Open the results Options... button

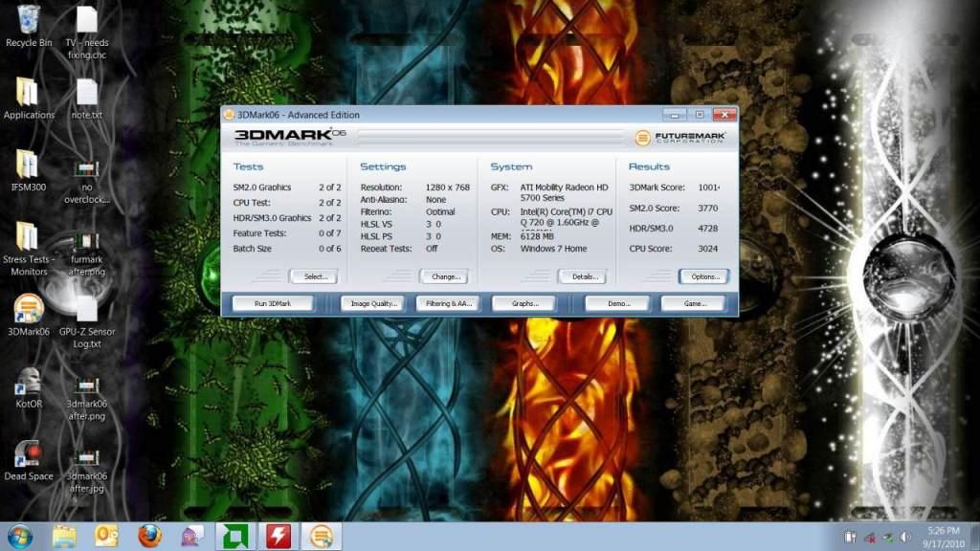[703, 276]
